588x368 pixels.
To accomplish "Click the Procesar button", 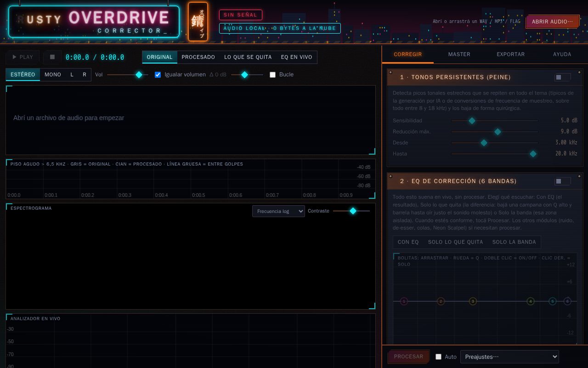I will pos(409,356).
